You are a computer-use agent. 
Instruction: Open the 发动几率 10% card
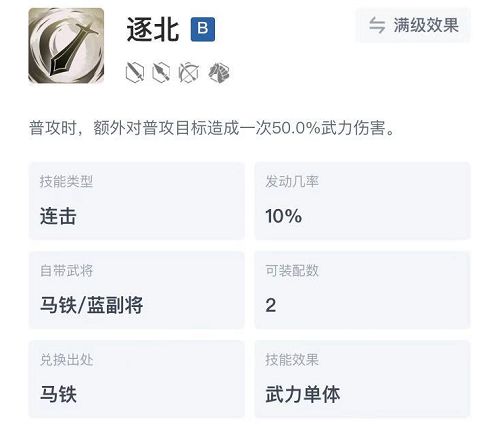point(362,201)
